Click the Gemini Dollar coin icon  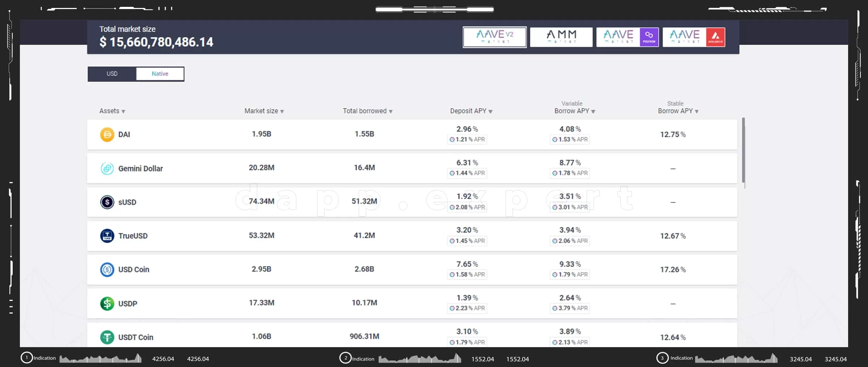(x=107, y=168)
